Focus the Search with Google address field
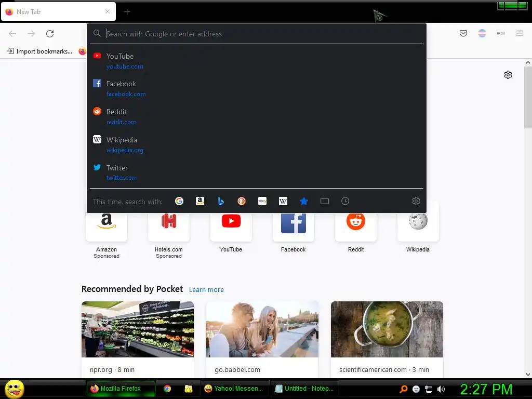Screen dimensions: 532x399 [x=257, y=34]
